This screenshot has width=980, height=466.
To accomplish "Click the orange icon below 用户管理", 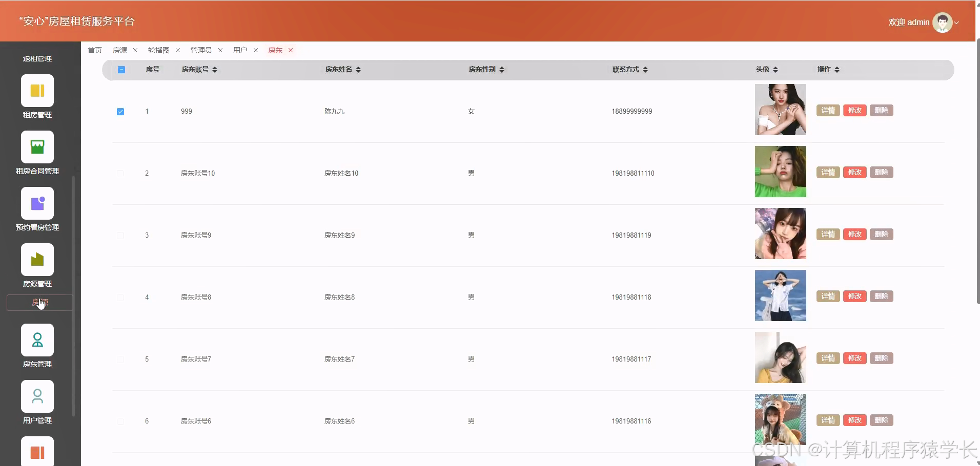I will (x=37, y=451).
